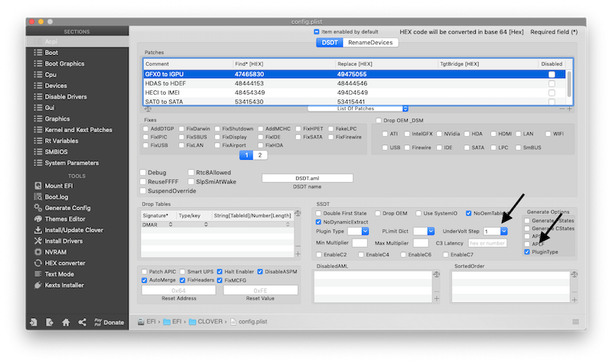The height and width of the screenshot is (364, 612).
Task: Switch to the DSDT tab
Action: point(330,43)
